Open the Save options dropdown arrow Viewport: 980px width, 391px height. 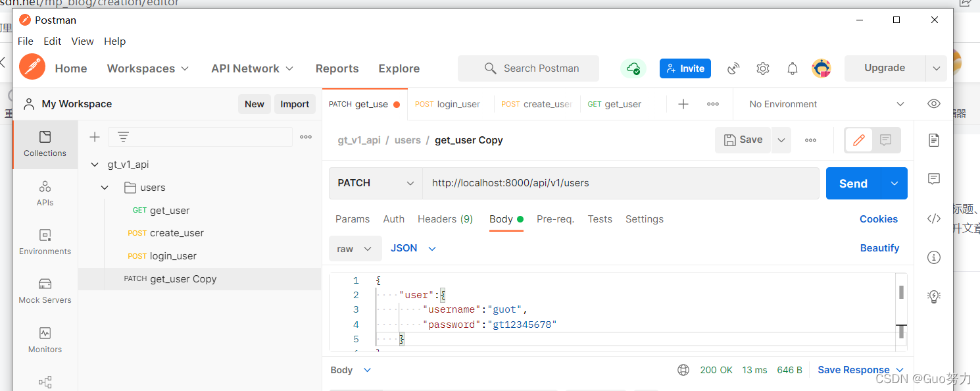[781, 140]
